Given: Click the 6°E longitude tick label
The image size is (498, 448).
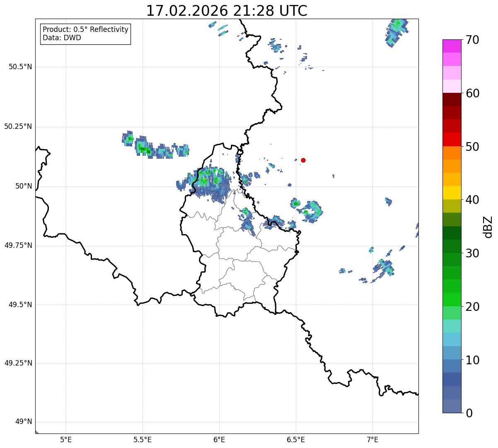Looking at the screenshot, I should click(219, 439).
